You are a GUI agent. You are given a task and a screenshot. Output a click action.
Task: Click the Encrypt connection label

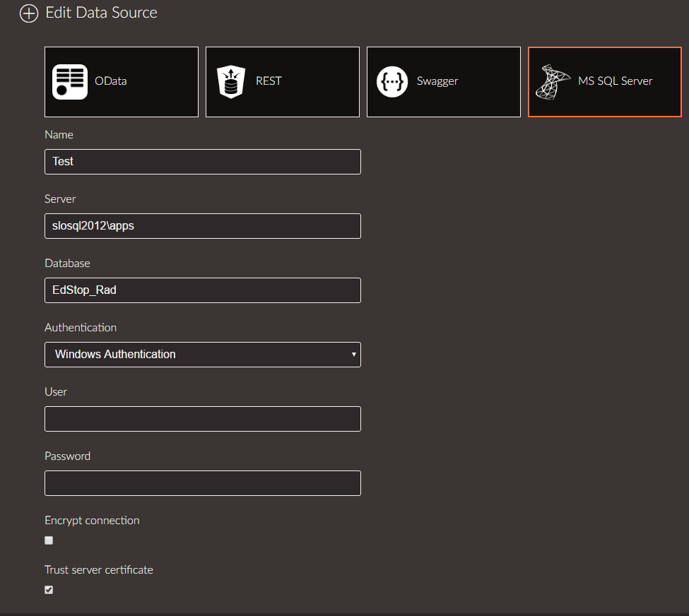(x=92, y=521)
